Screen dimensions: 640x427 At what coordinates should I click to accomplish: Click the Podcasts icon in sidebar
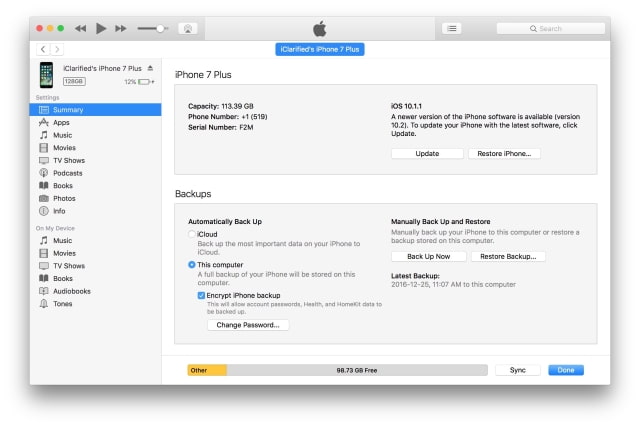44,173
